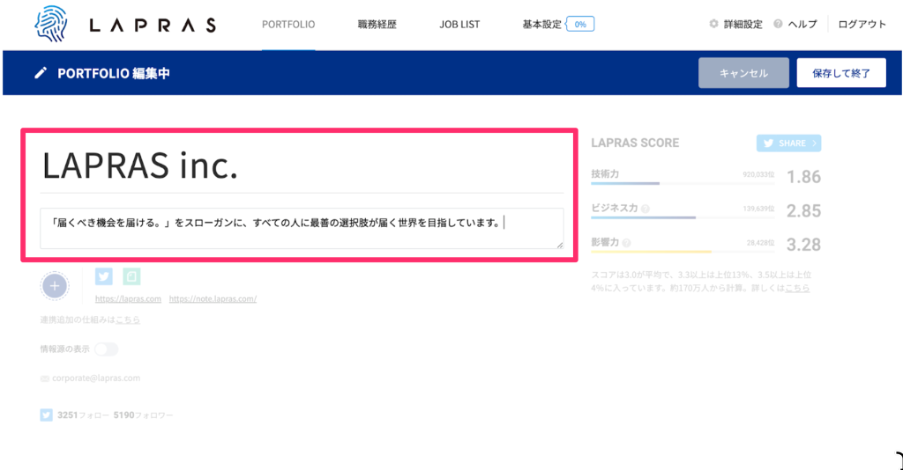Click the corporate@lapras.com email text

pyautogui.click(x=96, y=378)
